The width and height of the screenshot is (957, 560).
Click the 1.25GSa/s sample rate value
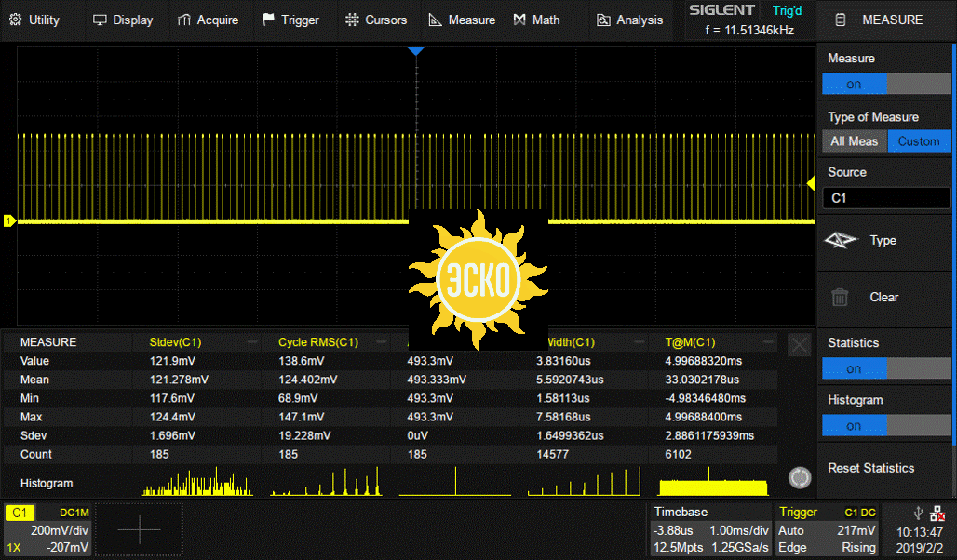pos(739,547)
